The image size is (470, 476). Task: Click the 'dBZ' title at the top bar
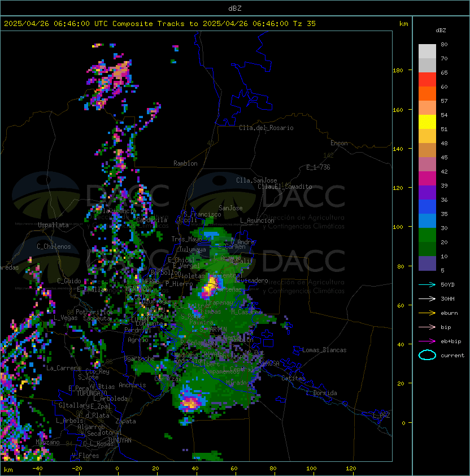(235, 8)
